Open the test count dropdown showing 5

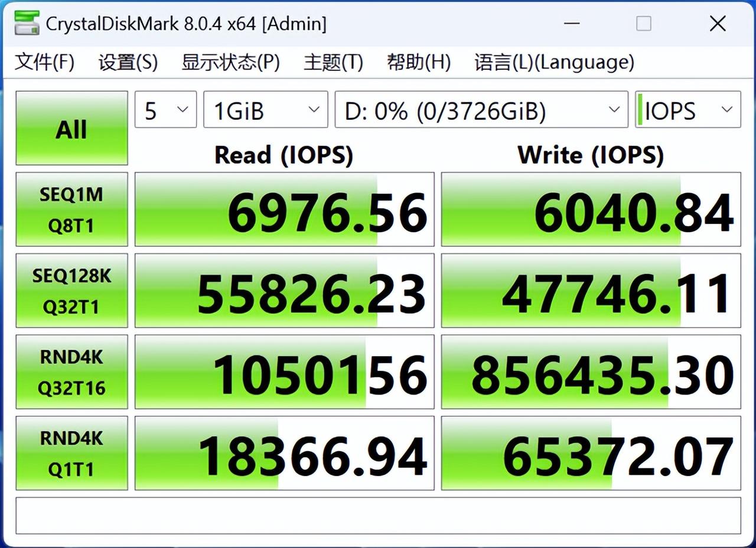click(165, 110)
